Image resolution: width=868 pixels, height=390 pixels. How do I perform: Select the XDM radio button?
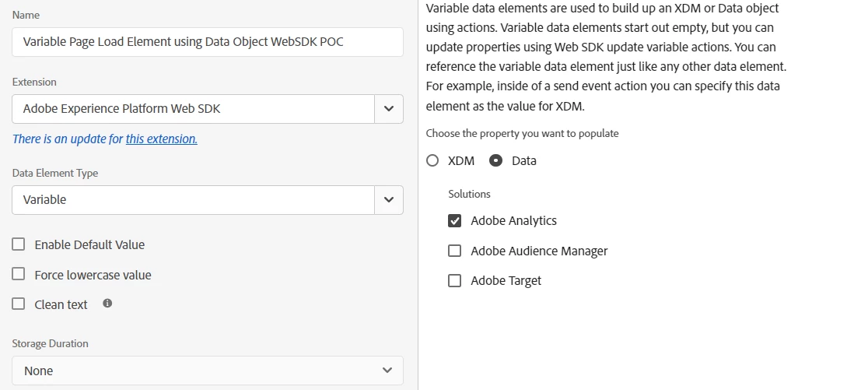433,161
